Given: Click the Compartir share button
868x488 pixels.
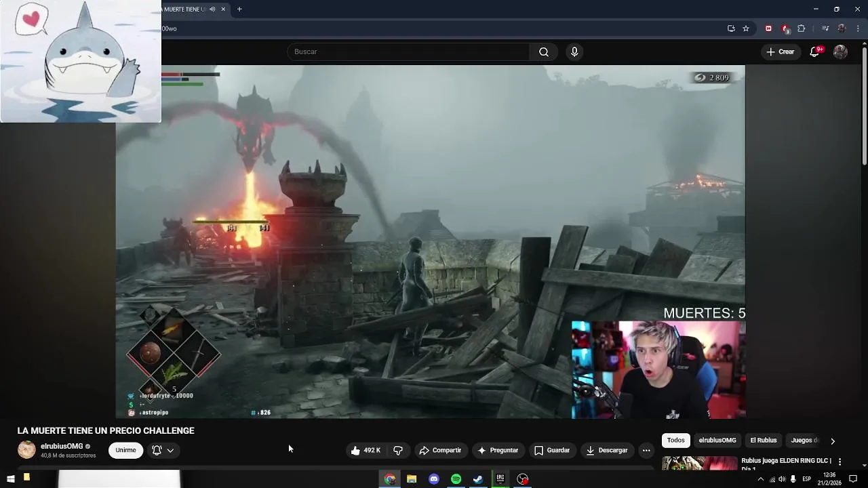Looking at the screenshot, I should pos(440,450).
